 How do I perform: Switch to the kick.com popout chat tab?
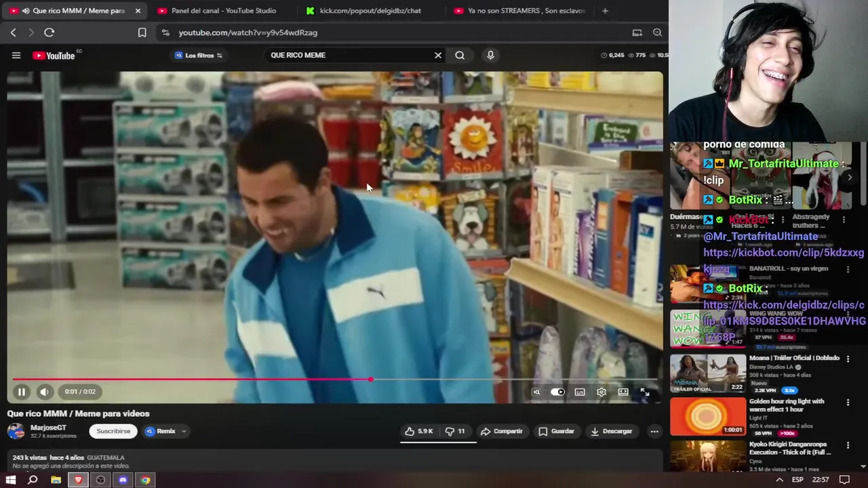click(370, 11)
